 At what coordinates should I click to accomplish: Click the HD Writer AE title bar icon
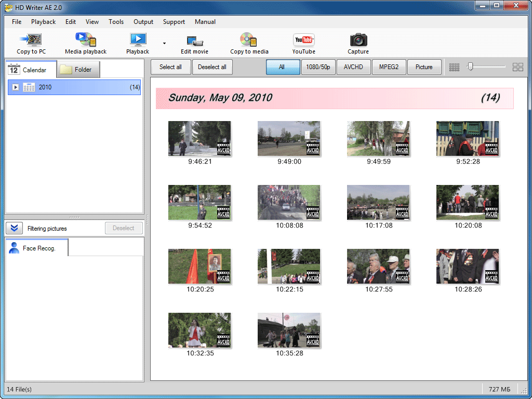(8, 7)
